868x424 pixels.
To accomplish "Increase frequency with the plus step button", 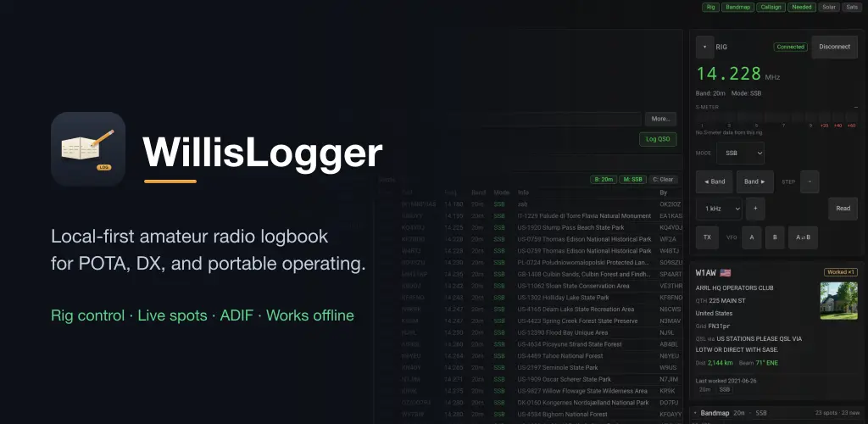I will [755, 209].
